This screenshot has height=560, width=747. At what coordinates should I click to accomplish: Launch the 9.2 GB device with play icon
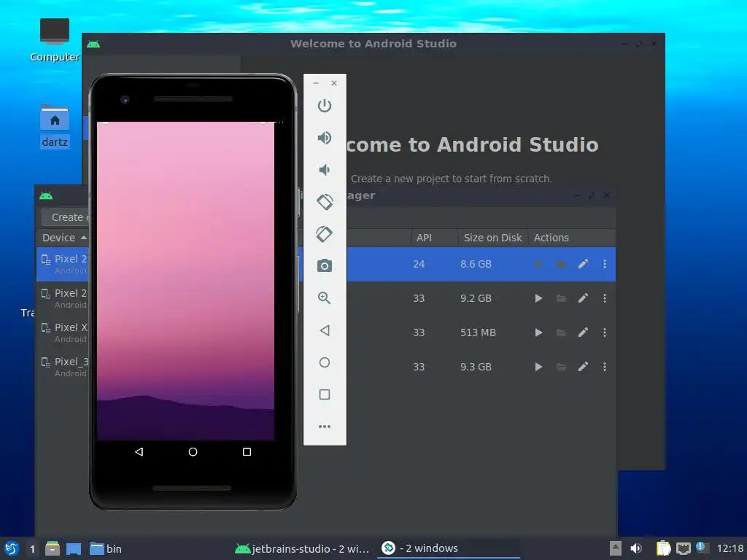click(x=538, y=298)
